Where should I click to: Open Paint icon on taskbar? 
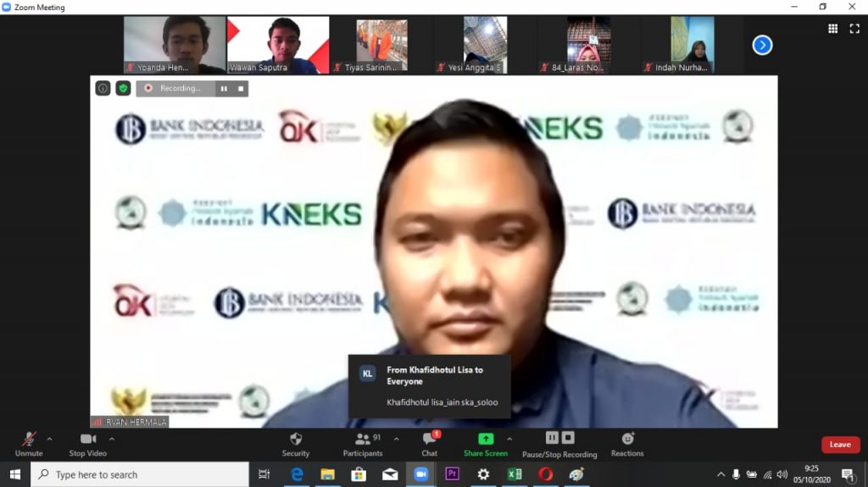click(x=576, y=474)
